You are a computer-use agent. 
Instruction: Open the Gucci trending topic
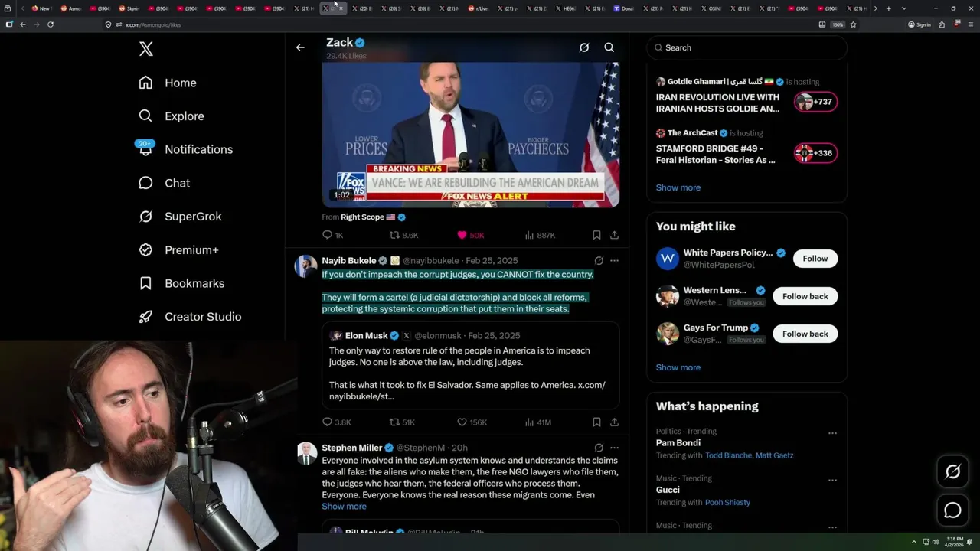[x=668, y=490]
